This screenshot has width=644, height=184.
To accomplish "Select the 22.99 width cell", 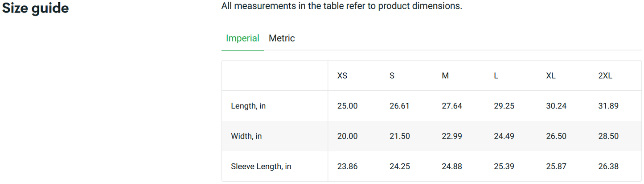I will pyautogui.click(x=452, y=136).
